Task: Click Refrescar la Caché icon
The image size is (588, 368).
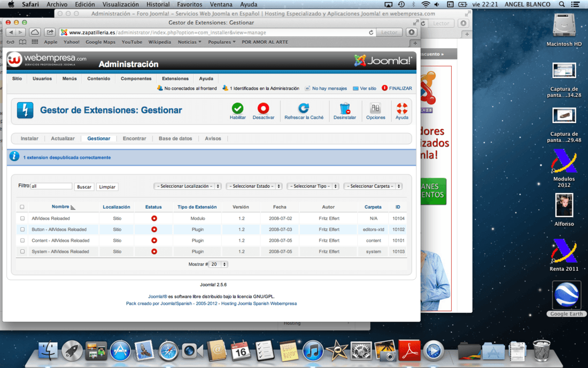Action: click(304, 109)
